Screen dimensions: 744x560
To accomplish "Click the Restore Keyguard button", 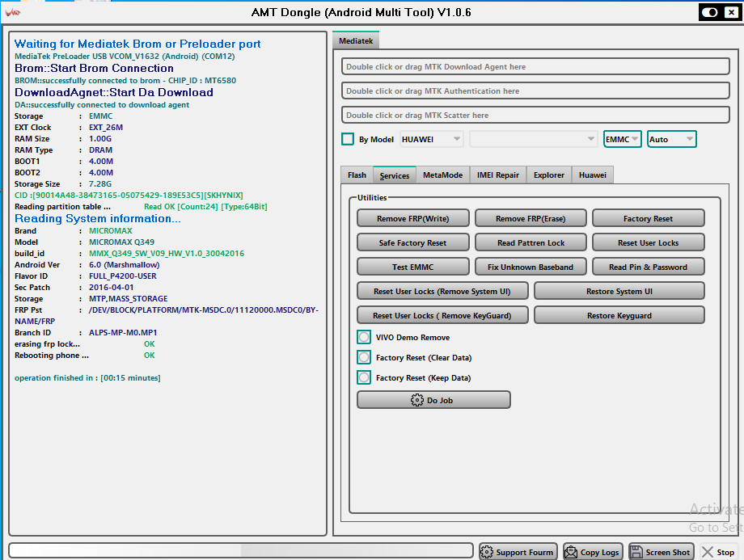I will point(619,315).
